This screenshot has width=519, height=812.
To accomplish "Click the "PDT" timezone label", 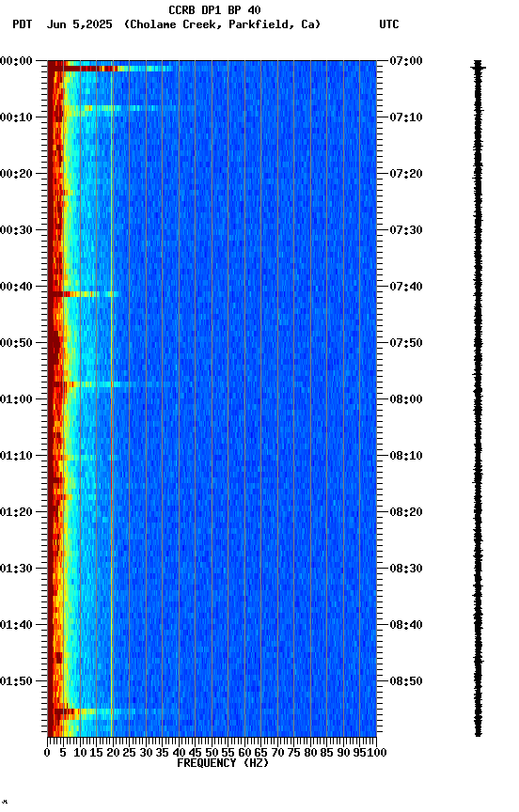I will pos(23,24).
